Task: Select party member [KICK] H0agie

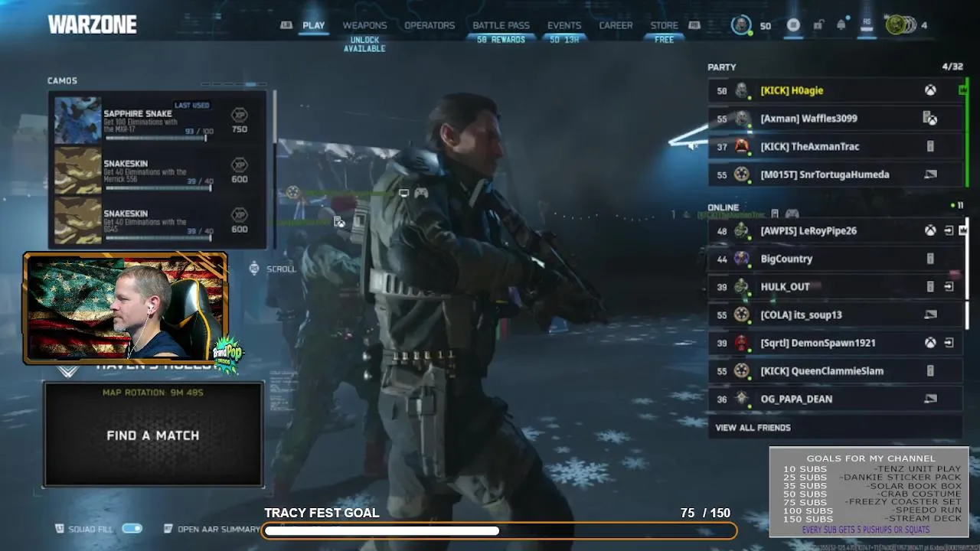Action: (x=835, y=90)
